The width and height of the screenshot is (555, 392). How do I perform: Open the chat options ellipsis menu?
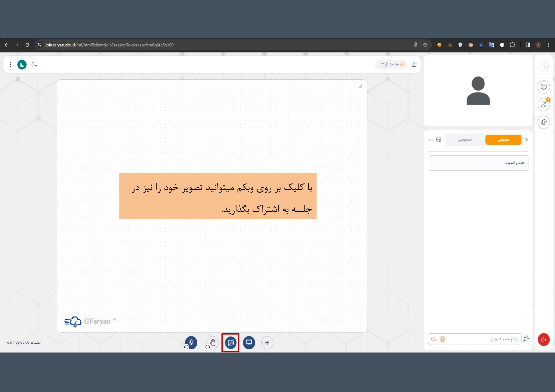coord(430,140)
